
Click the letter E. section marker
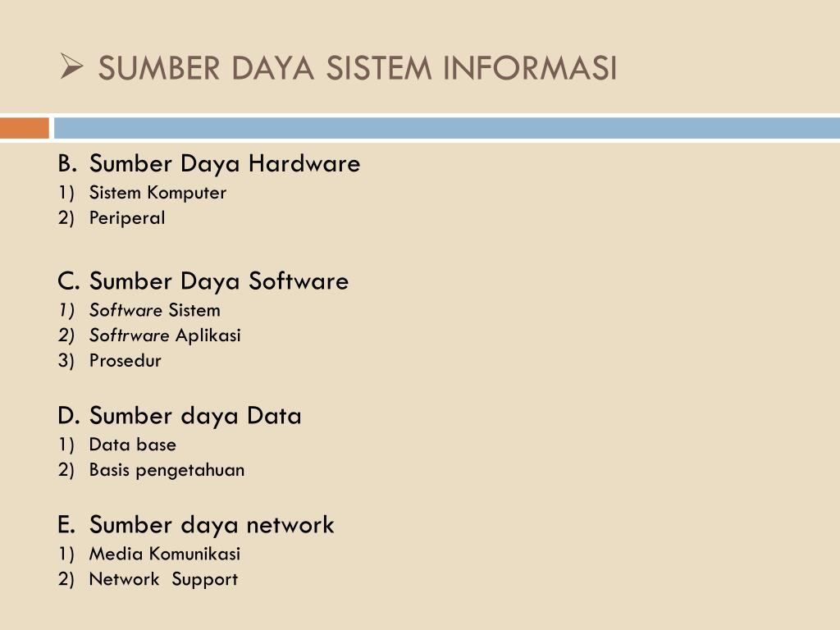[66, 524]
